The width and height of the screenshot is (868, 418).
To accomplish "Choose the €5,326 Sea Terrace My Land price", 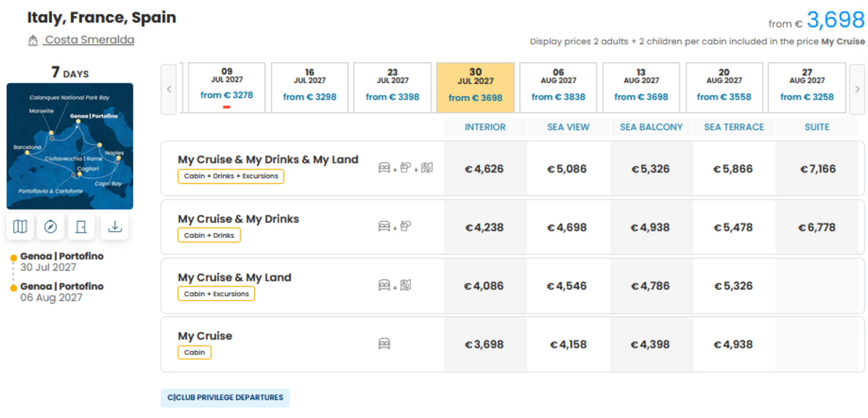I will 734,286.
